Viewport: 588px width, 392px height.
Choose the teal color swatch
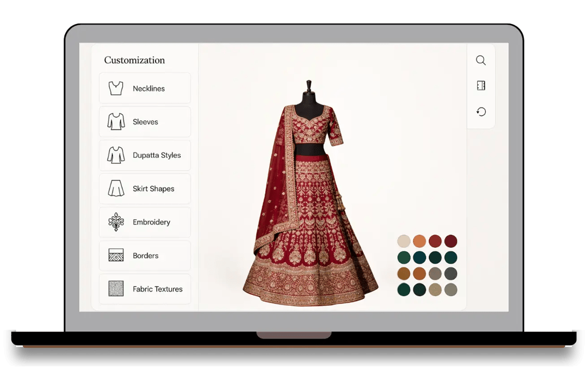pyautogui.click(x=419, y=258)
